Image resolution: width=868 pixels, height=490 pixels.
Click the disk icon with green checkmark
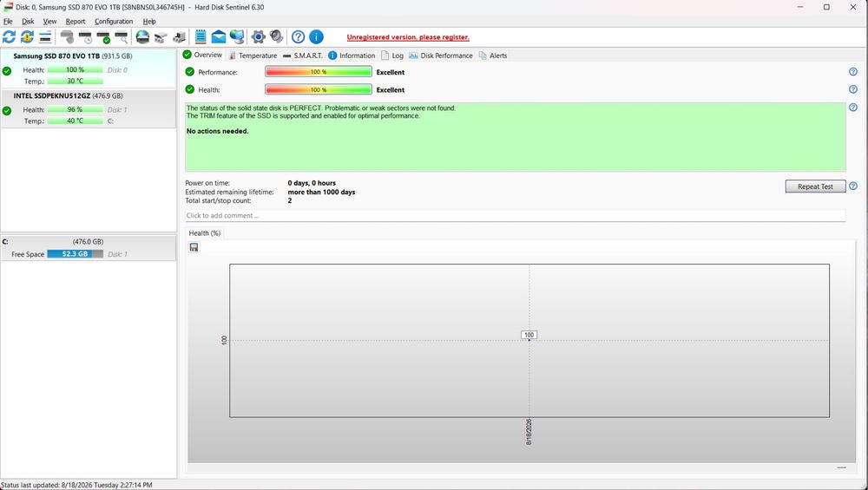(103, 37)
